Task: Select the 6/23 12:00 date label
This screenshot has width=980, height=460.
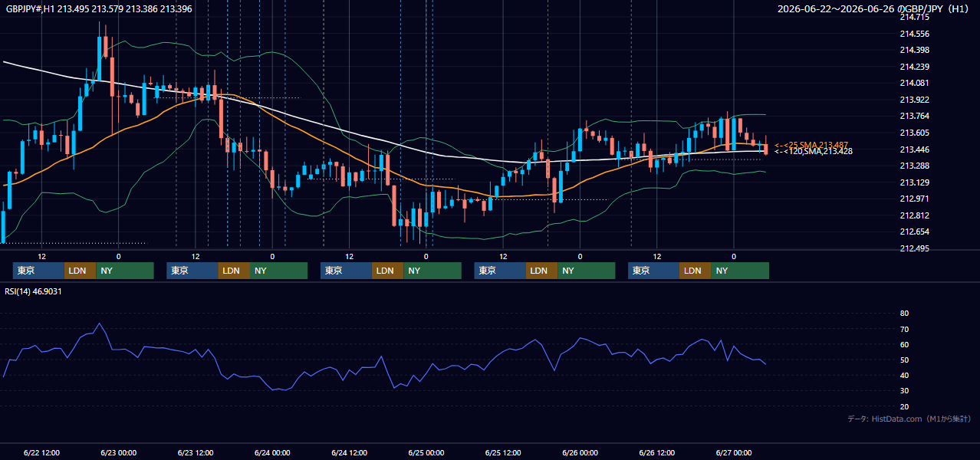Action: [196, 452]
